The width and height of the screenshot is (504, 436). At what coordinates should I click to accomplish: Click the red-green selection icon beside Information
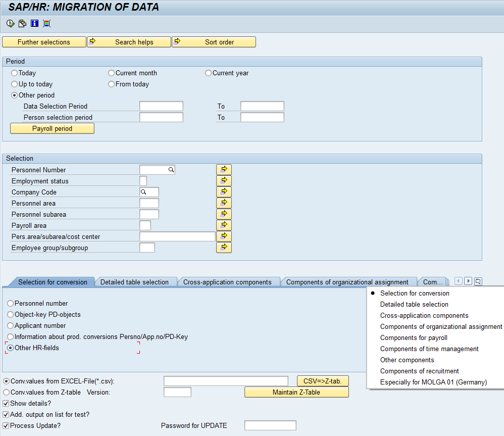pyautogui.click(x=46, y=23)
